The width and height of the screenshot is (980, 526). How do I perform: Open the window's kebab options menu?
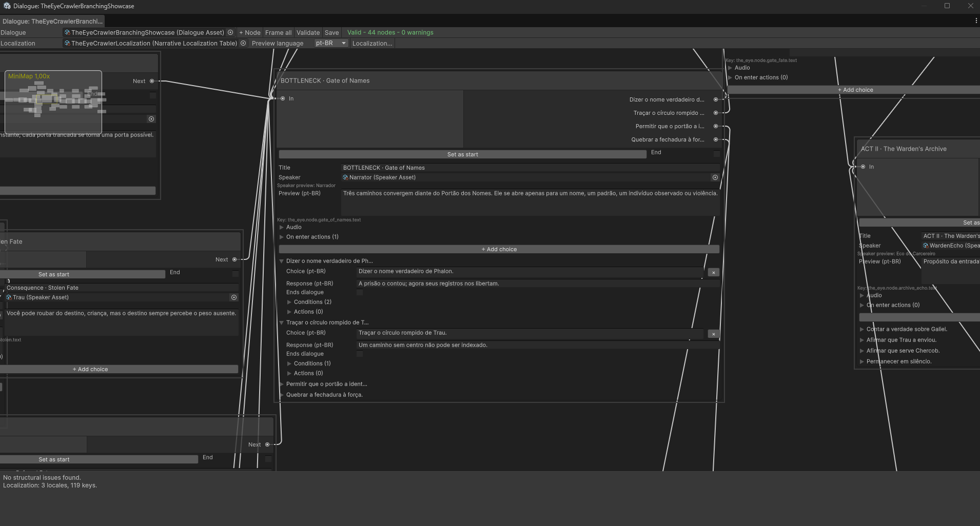[976, 21]
